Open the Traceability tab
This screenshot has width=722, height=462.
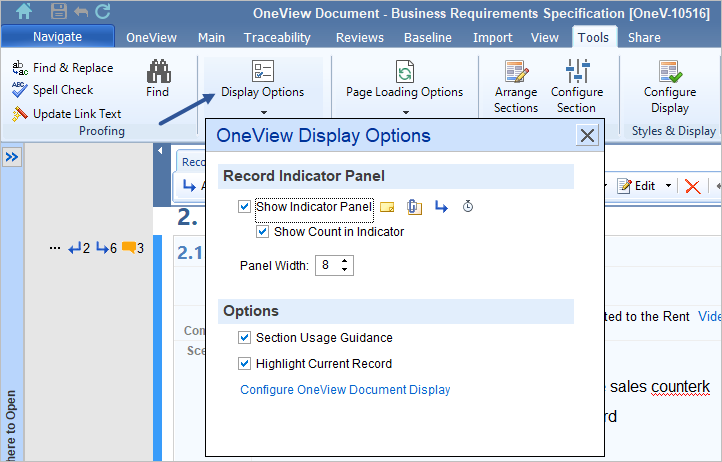tap(277, 37)
